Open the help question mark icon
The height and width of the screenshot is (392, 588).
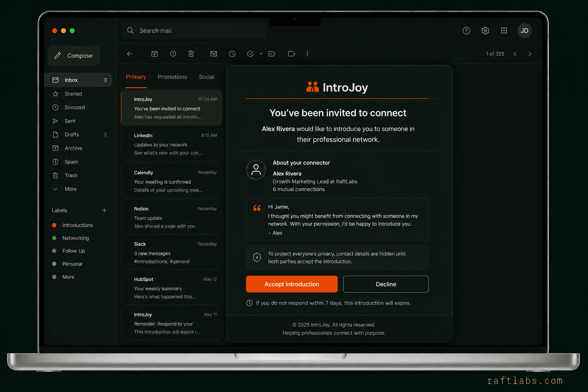[466, 31]
